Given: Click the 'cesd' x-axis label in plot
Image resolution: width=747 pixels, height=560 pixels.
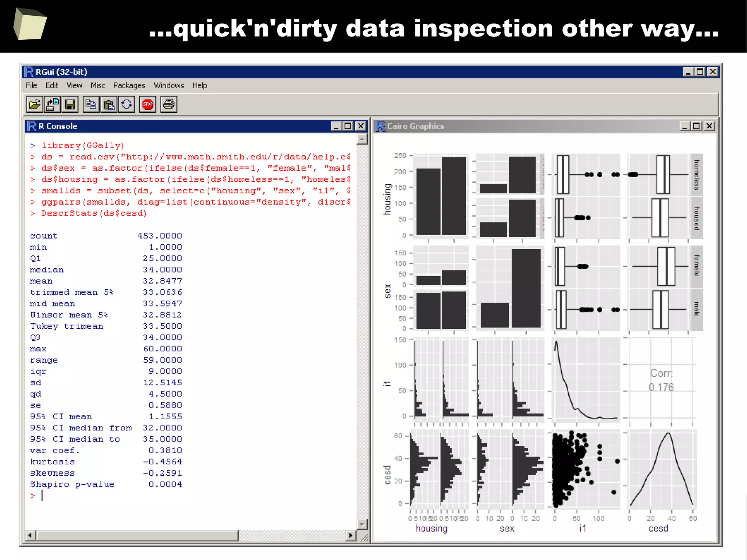Looking at the screenshot, I should coord(658,529).
